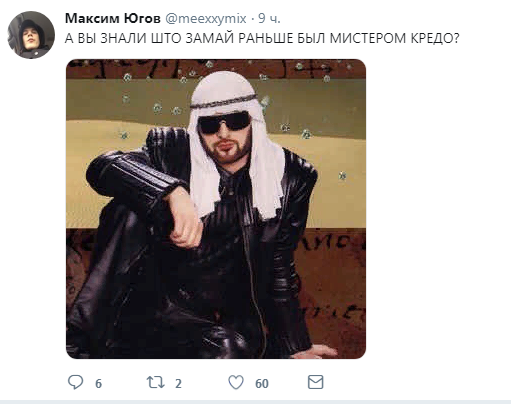Send tweet via the envelope message icon

pyautogui.click(x=315, y=382)
